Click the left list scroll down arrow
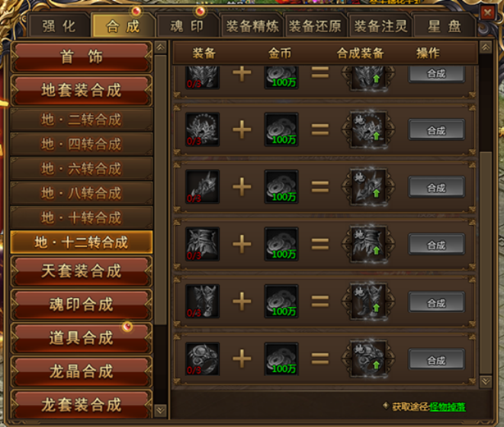The image size is (504, 427). [x=160, y=410]
